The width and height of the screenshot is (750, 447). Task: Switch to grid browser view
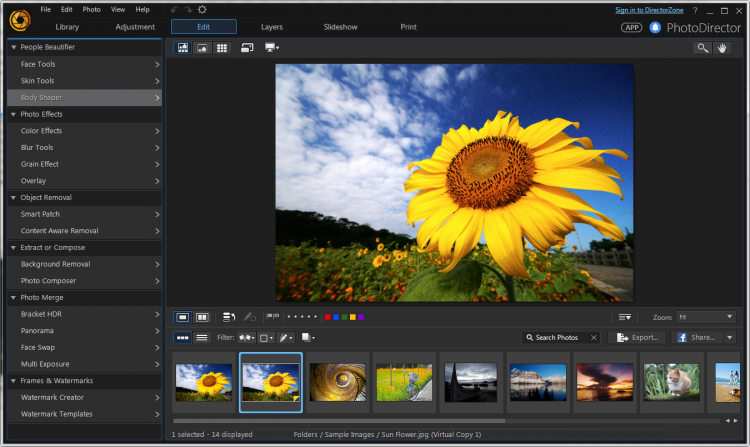[222, 48]
